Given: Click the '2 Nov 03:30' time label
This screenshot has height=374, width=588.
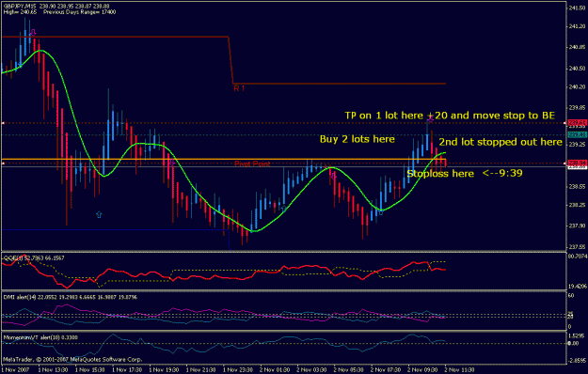Looking at the screenshot, I should [x=312, y=370].
